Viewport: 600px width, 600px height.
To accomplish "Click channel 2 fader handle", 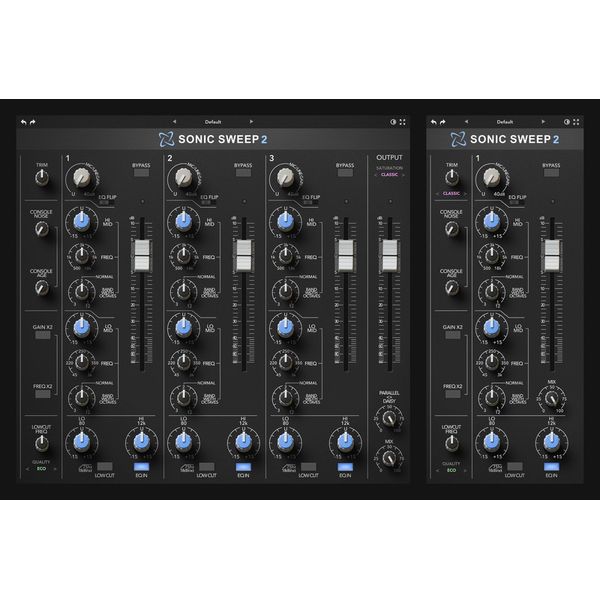I will click(244, 256).
